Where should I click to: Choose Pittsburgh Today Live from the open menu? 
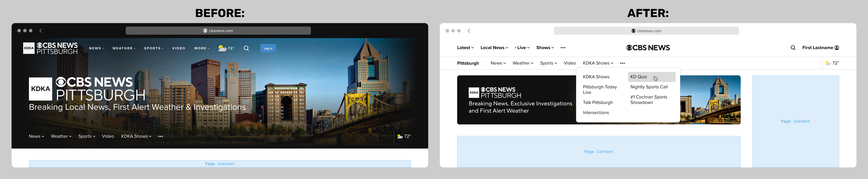pos(600,89)
